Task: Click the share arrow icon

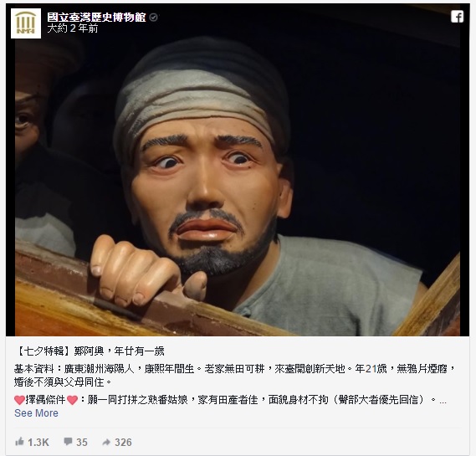Action: [106, 442]
